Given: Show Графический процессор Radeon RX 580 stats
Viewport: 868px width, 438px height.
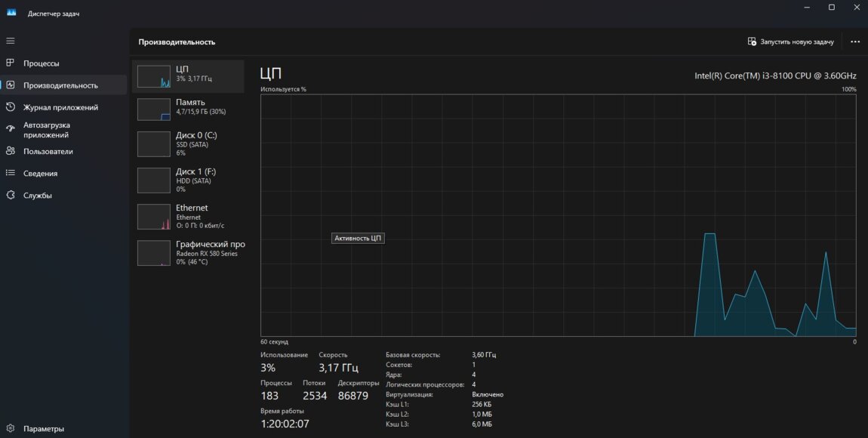Looking at the screenshot, I should (188, 252).
